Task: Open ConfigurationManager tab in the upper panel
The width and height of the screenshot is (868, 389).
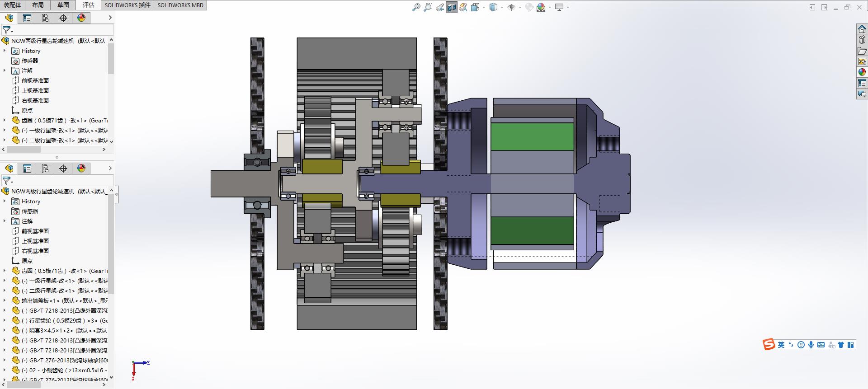Action: [x=45, y=18]
